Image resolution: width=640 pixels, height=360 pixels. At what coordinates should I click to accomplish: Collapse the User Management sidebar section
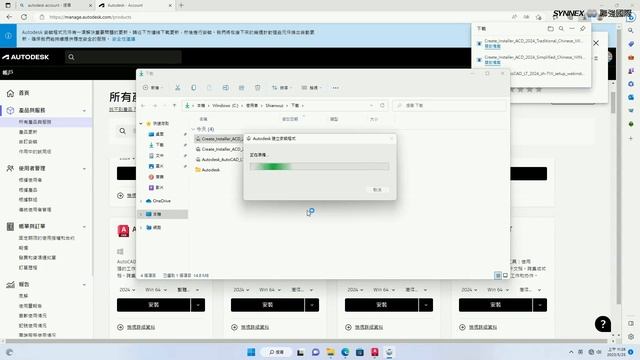tap(84, 169)
